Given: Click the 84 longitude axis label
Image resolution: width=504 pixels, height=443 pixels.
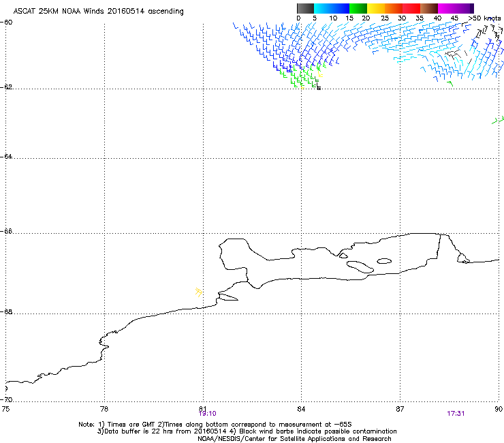Looking at the screenshot, I should click(x=301, y=409).
